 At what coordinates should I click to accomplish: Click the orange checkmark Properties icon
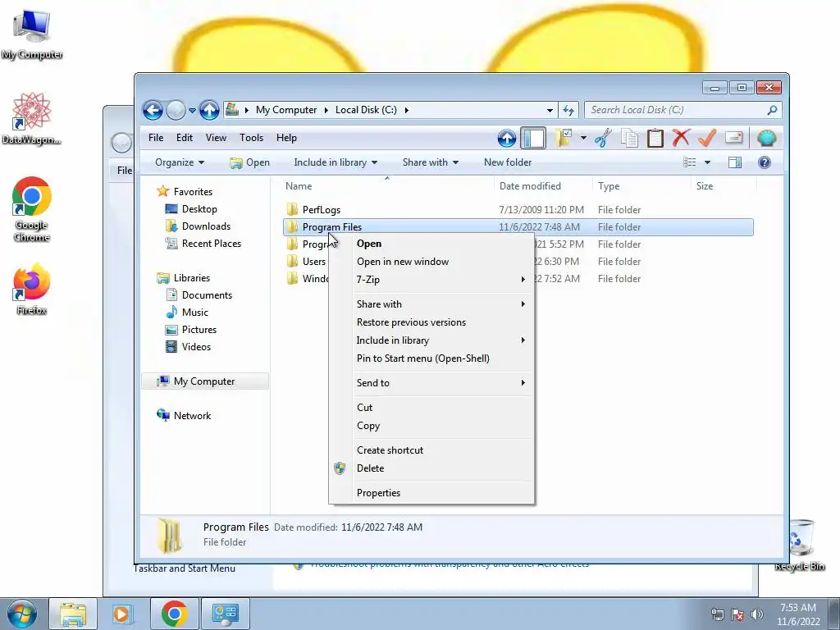click(x=707, y=138)
